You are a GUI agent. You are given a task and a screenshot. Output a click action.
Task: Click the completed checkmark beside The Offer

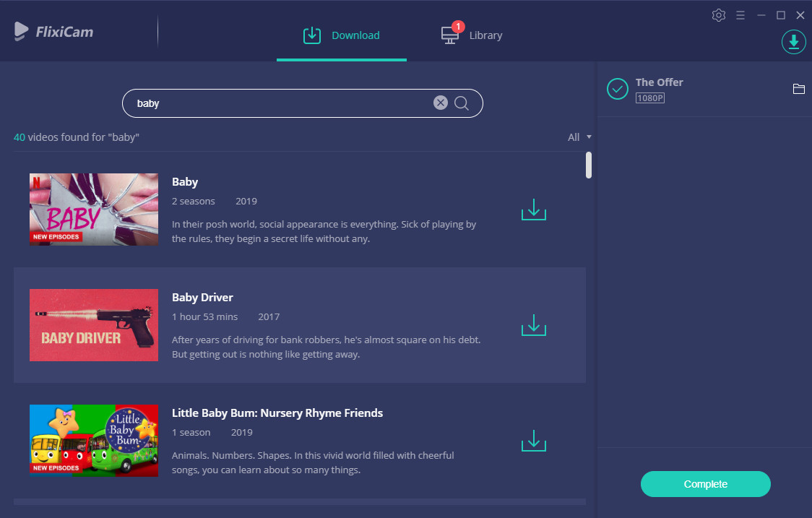click(x=618, y=89)
